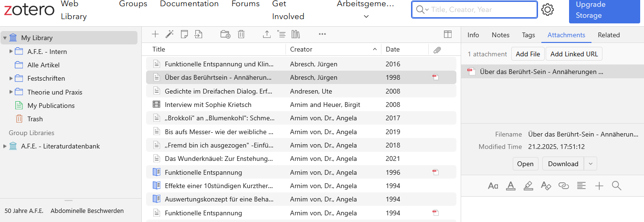Create a new standalone note
Viewport: 644px width, 222px height.
(x=184, y=34)
